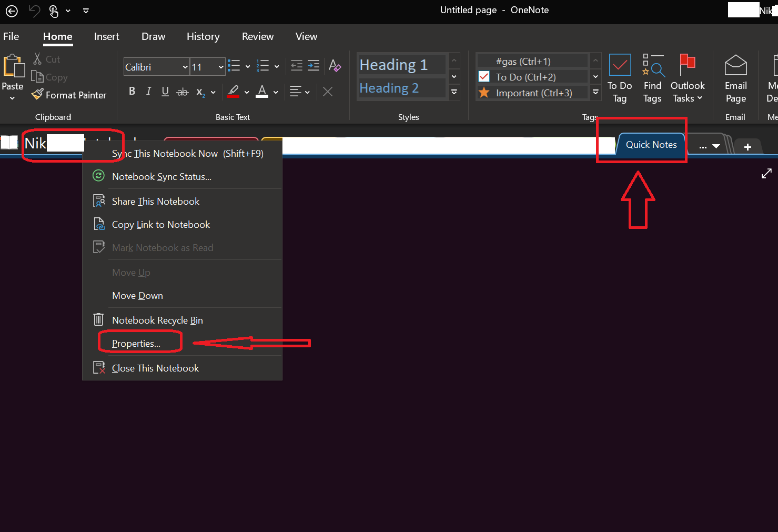Apply Heading 2 style
Screen dimensions: 778x532
[402, 88]
